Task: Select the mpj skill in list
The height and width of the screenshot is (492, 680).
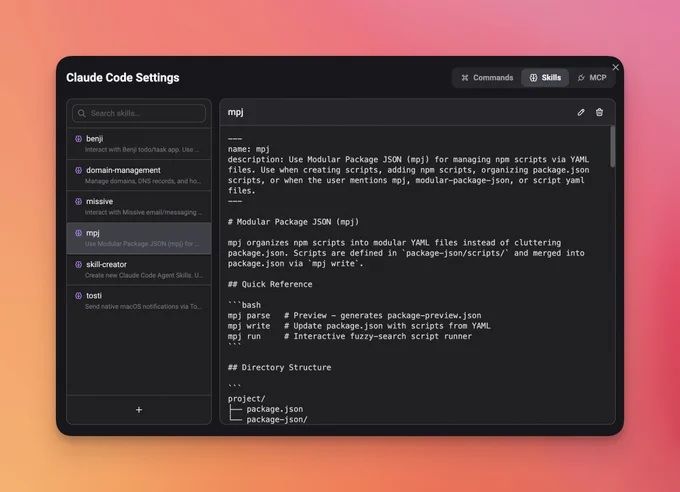Action: tap(139, 238)
